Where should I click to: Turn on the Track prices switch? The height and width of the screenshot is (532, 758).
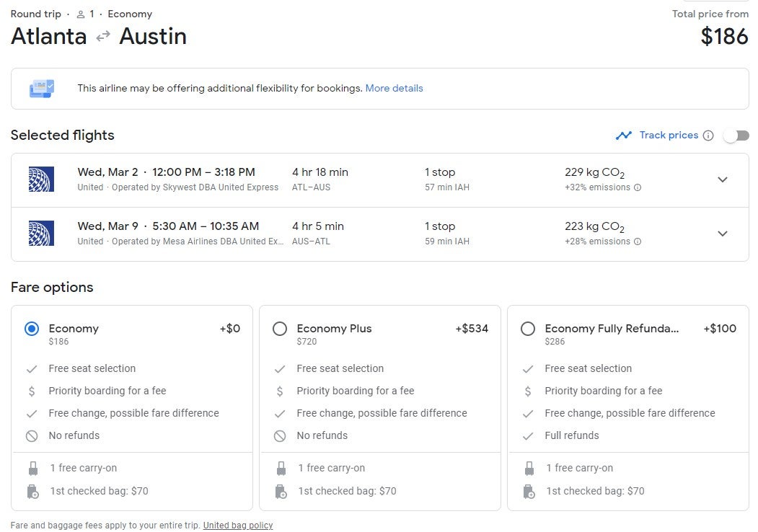pyautogui.click(x=736, y=136)
